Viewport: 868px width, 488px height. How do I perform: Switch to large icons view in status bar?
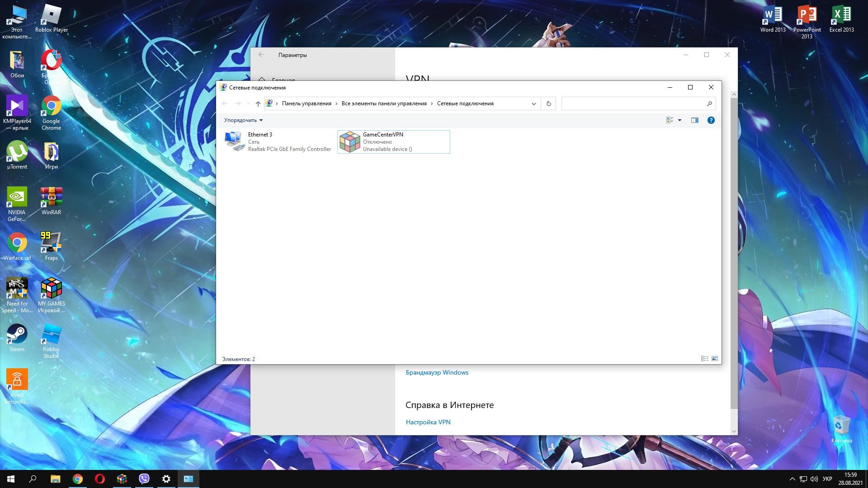click(x=714, y=359)
